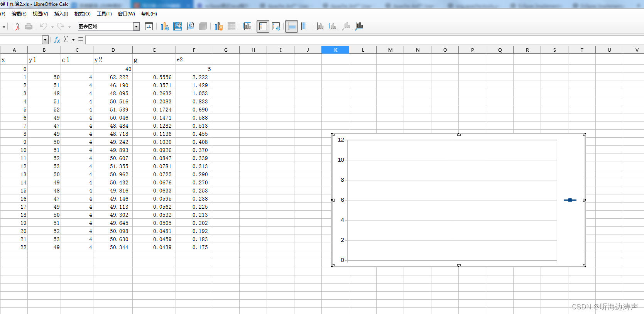Open the chart Data Table icon
Screen dimensions: 644x314
point(232,26)
